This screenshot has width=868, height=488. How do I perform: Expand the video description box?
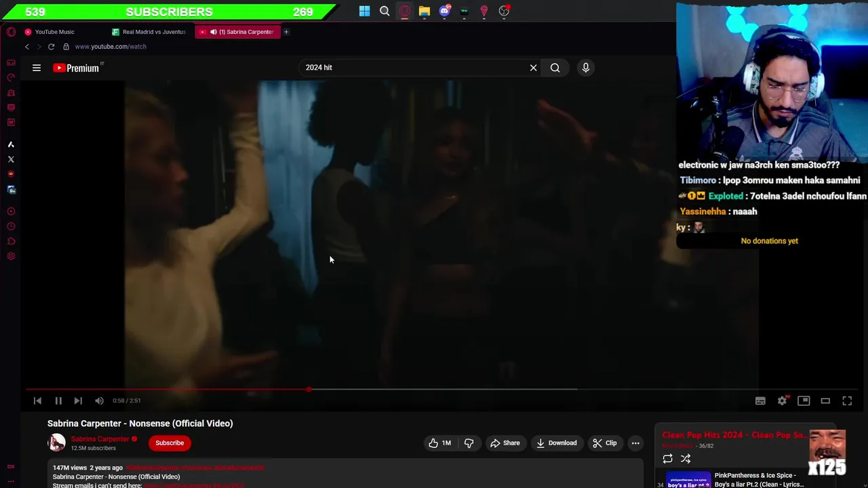tap(345, 474)
